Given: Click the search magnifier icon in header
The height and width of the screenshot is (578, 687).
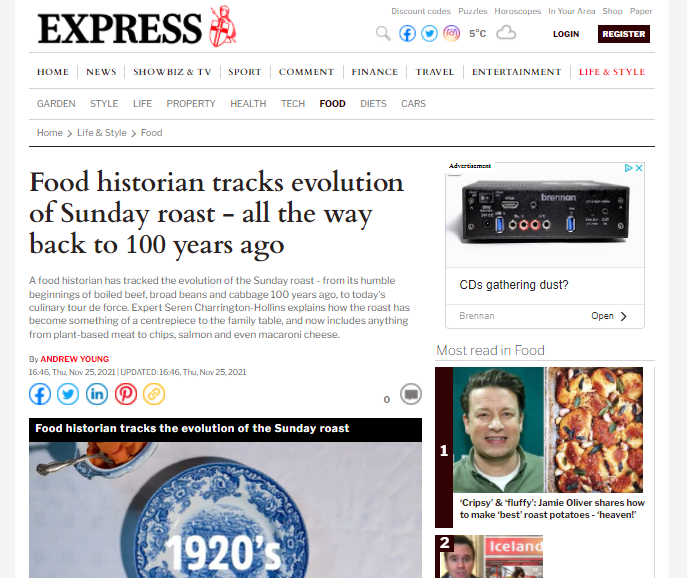Looking at the screenshot, I should click(x=383, y=33).
